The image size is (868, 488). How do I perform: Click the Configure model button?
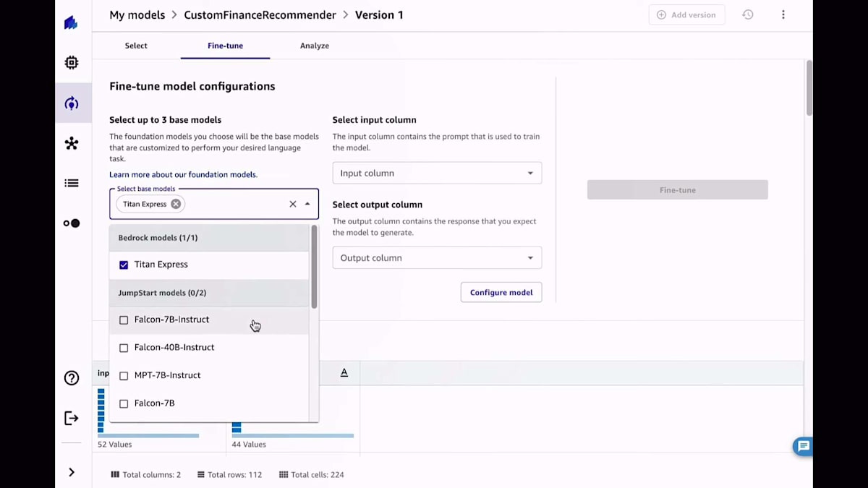click(x=501, y=292)
